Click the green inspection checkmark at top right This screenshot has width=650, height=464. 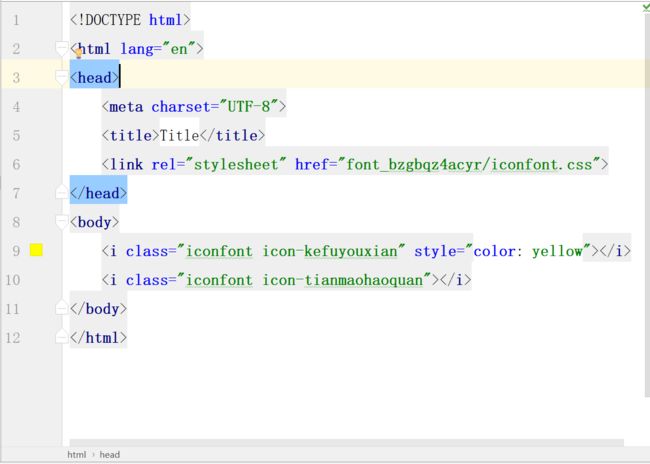646,8
